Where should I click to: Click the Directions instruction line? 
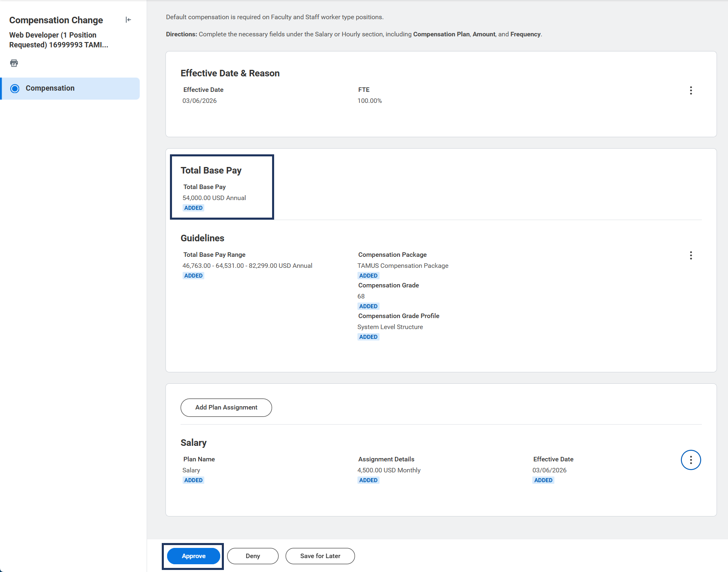coord(354,34)
